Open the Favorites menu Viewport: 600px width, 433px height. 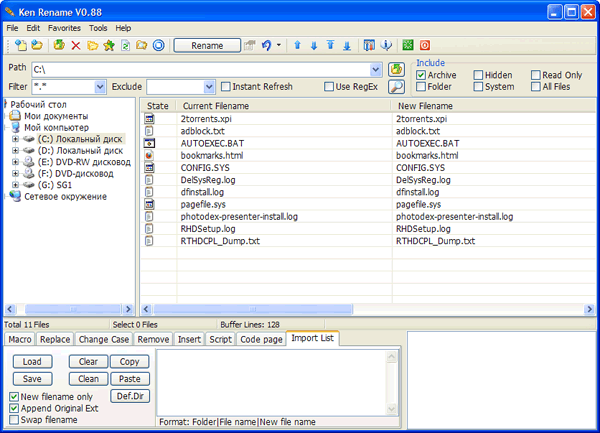point(64,28)
